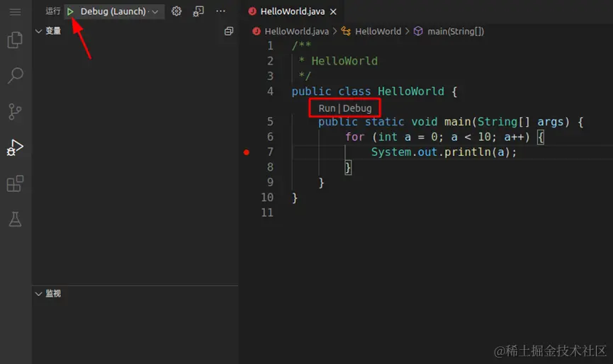
Task: Click line number 10 in the gutter
Action: (x=267, y=198)
